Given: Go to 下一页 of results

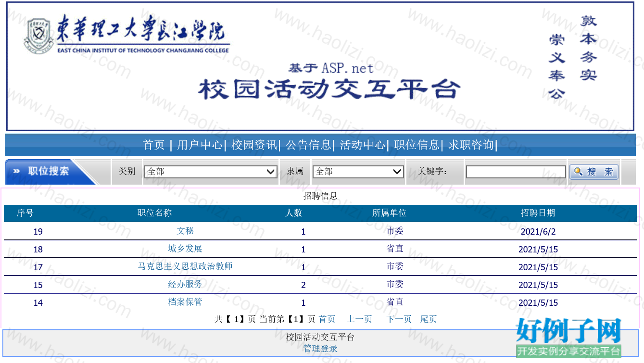Looking at the screenshot, I should pos(399,319).
